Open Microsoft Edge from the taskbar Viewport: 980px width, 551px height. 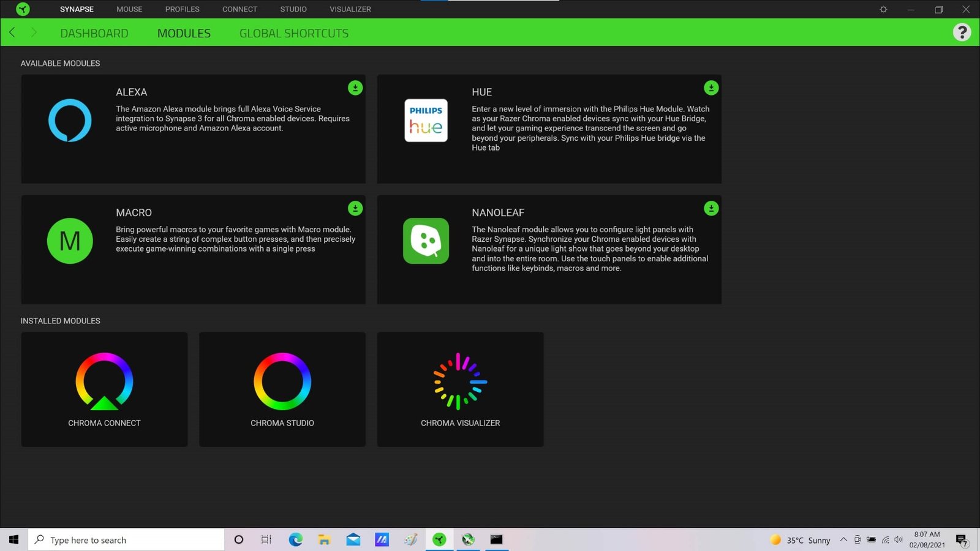point(296,540)
